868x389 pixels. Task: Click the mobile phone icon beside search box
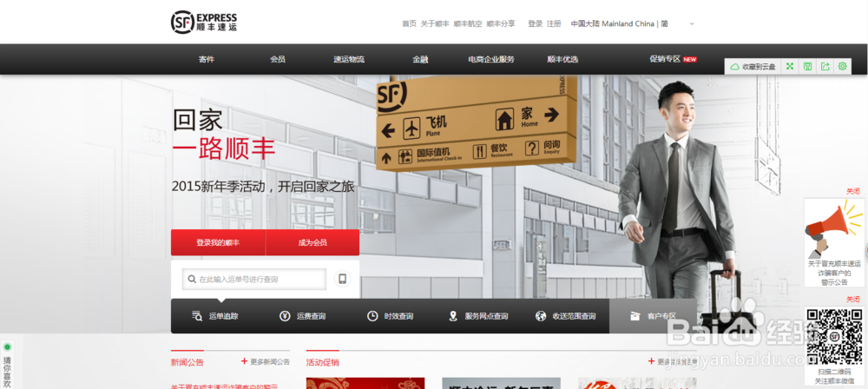[x=342, y=280]
